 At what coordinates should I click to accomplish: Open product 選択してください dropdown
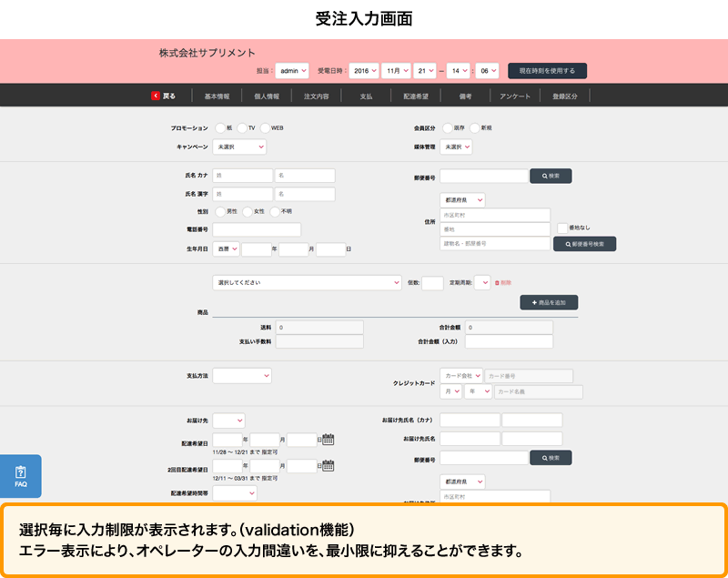pos(307,283)
